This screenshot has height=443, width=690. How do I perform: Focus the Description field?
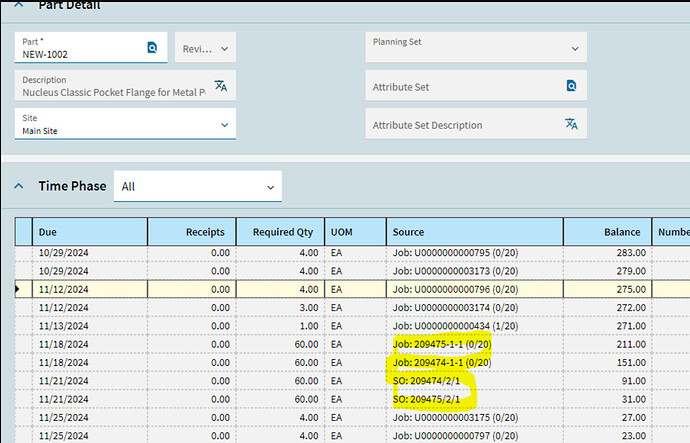coord(125,85)
